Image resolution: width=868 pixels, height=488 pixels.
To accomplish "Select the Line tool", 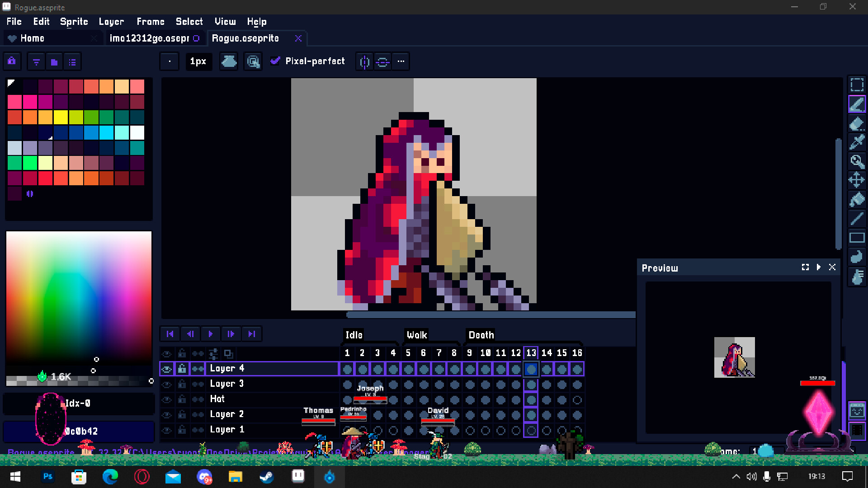I will coord(857,219).
